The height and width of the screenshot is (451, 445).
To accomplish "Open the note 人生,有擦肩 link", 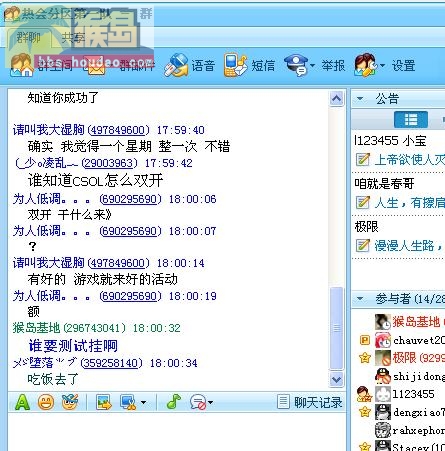I will pyautogui.click(x=409, y=203).
